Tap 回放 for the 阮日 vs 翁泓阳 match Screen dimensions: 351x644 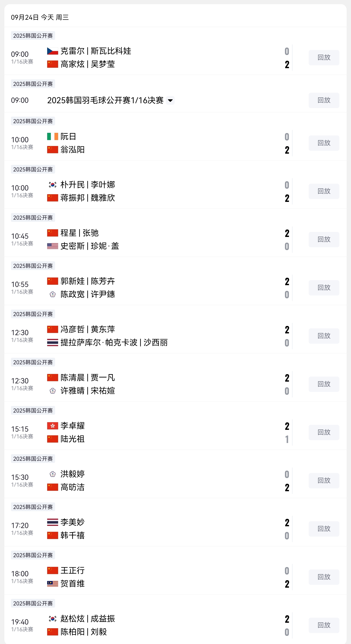tap(324, 143)
